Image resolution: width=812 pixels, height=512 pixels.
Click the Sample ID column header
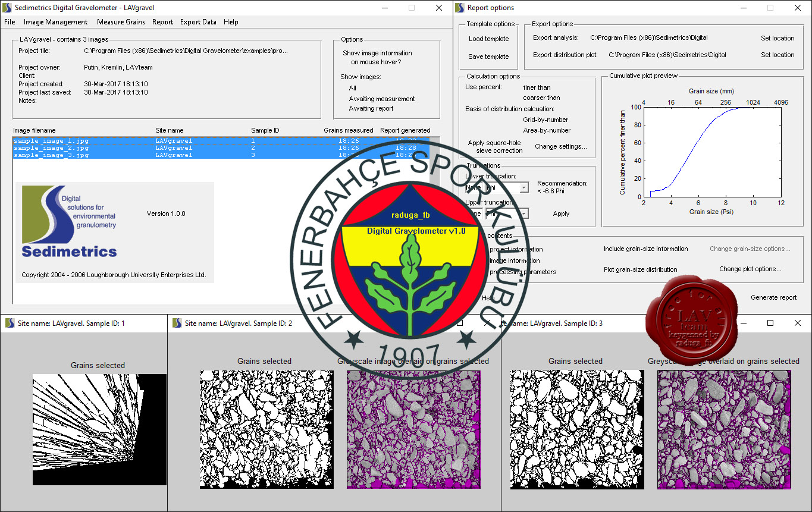(x=265, y=130)
